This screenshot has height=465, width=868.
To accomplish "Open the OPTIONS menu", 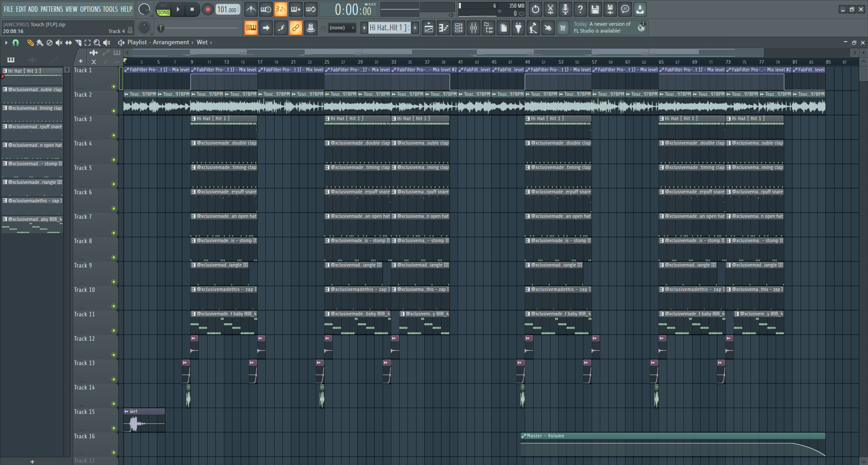I will [90, 9].
